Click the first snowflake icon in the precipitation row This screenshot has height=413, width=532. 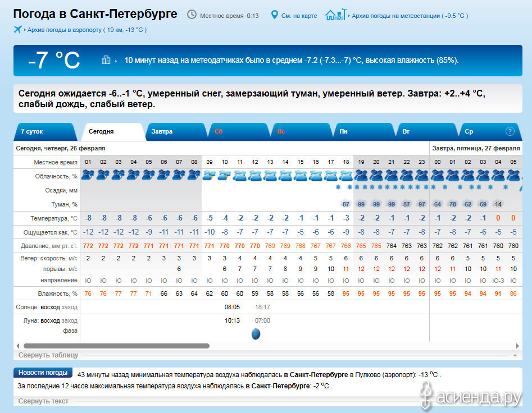(339, 187)
